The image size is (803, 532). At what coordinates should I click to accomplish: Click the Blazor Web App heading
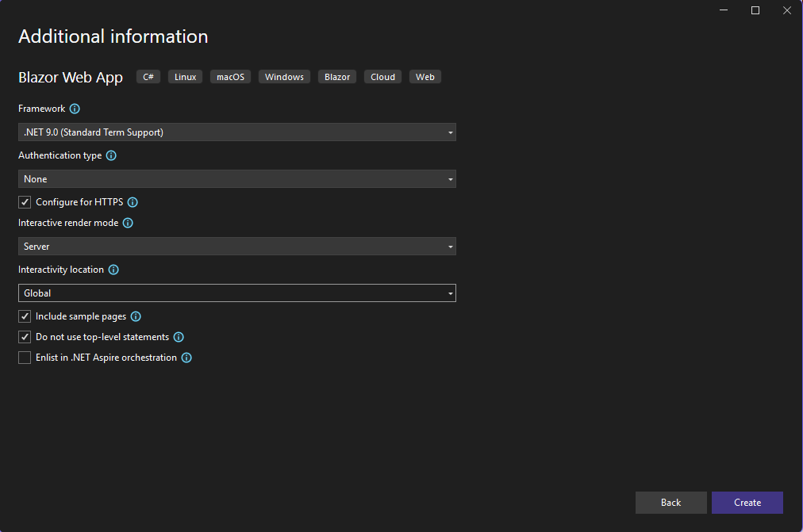point(71,77)
